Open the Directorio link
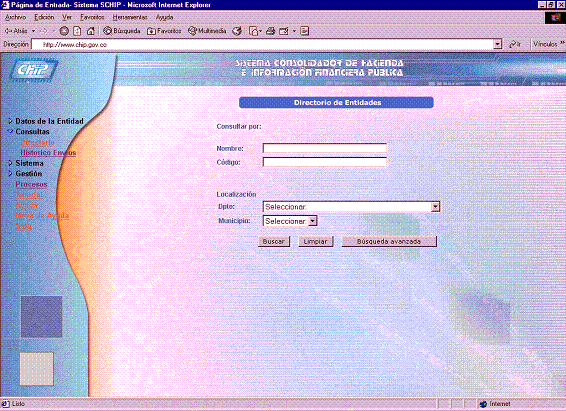This screenshot has height=411, width=566. pos(38,142)
